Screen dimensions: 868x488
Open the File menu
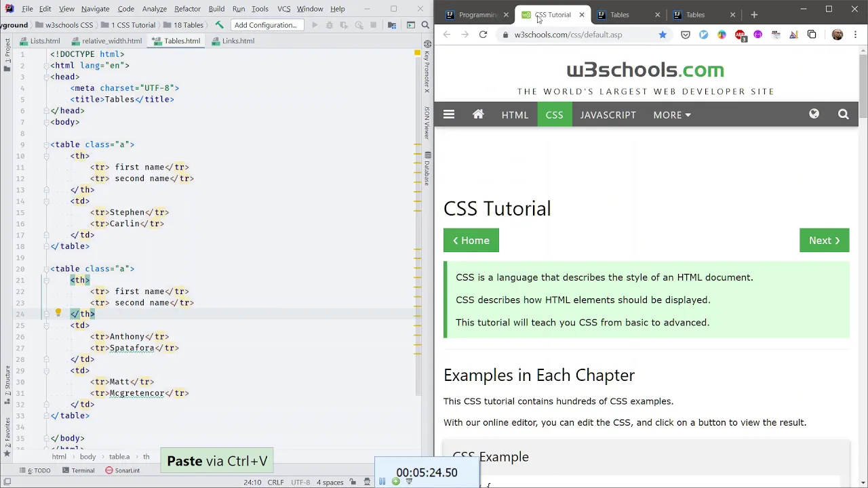pos(27,9)
